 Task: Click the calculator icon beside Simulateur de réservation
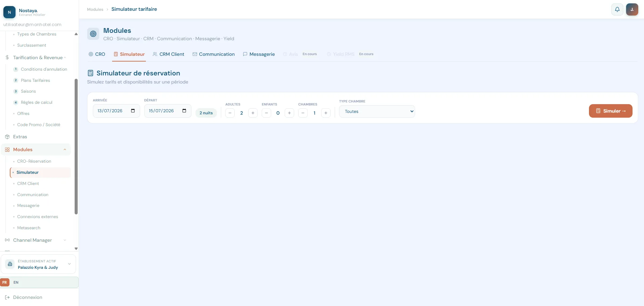click(x=91, y=73)
